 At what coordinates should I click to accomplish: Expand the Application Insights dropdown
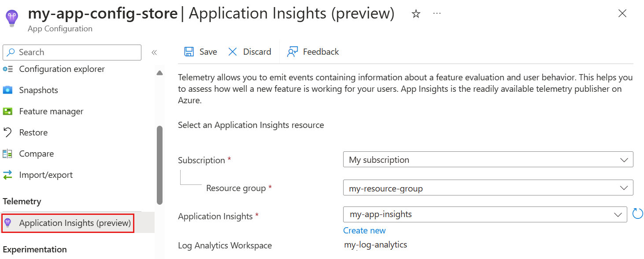pyautogui.click(x=485, y=214)
